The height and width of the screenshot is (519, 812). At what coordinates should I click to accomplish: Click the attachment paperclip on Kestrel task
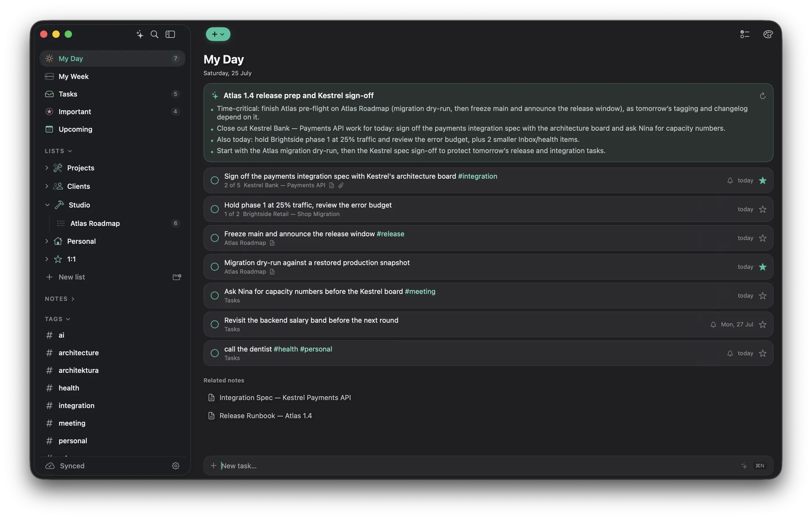point(341,185)
